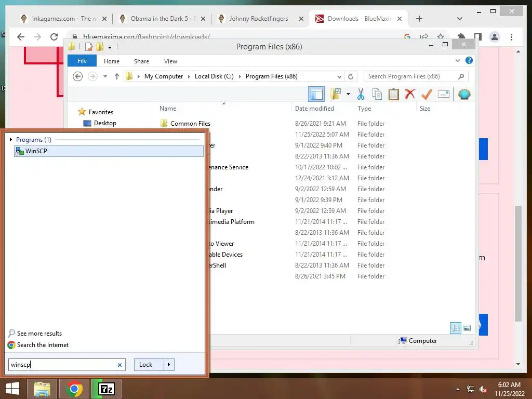
Task: Click the Classic Shell settings icon
Action: tap(464, 94)
